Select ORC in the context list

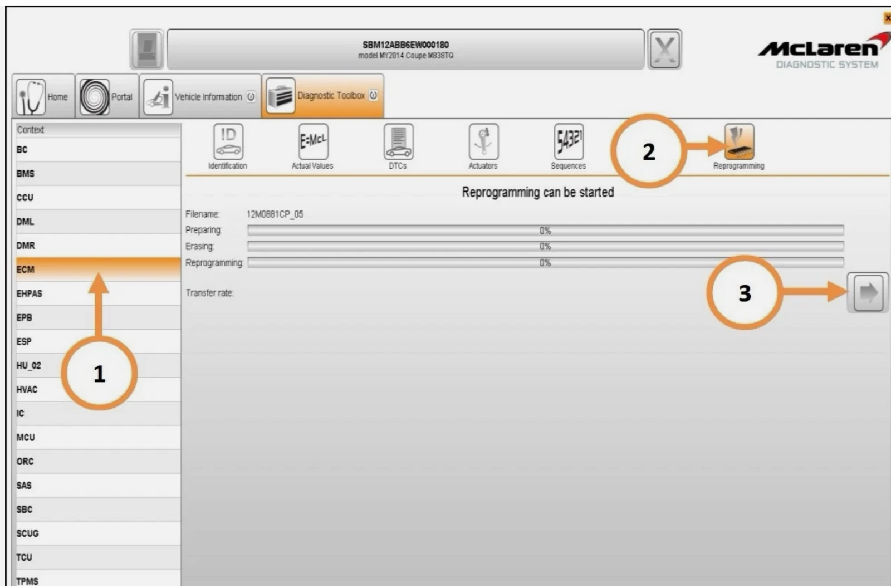(98, 461)
